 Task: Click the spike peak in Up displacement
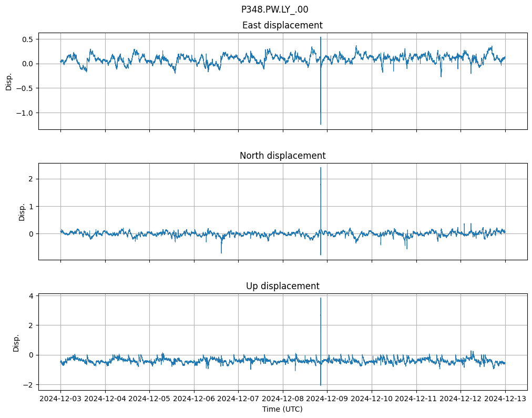click(x=321, y=298)
